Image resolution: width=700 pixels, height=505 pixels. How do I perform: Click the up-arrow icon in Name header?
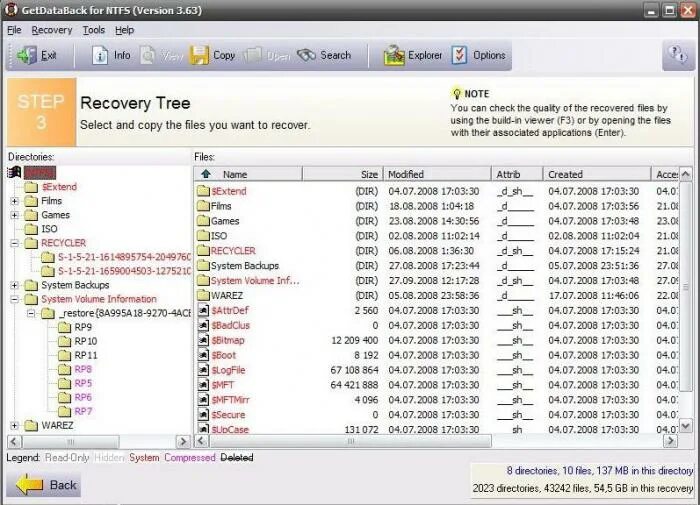coord(206,174)
